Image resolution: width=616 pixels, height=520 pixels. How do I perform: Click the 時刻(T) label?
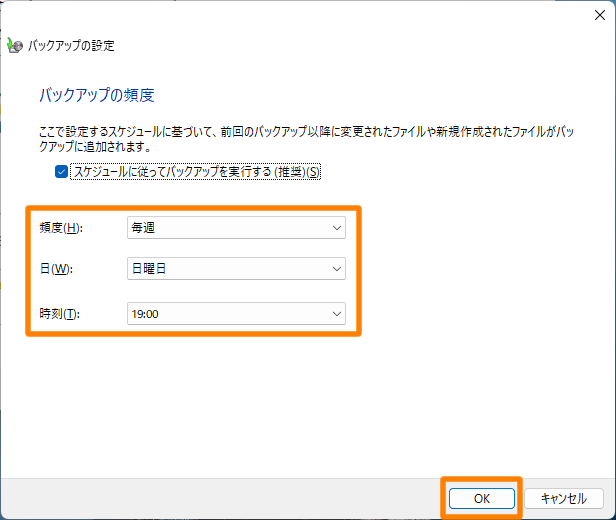click(60, 314)
